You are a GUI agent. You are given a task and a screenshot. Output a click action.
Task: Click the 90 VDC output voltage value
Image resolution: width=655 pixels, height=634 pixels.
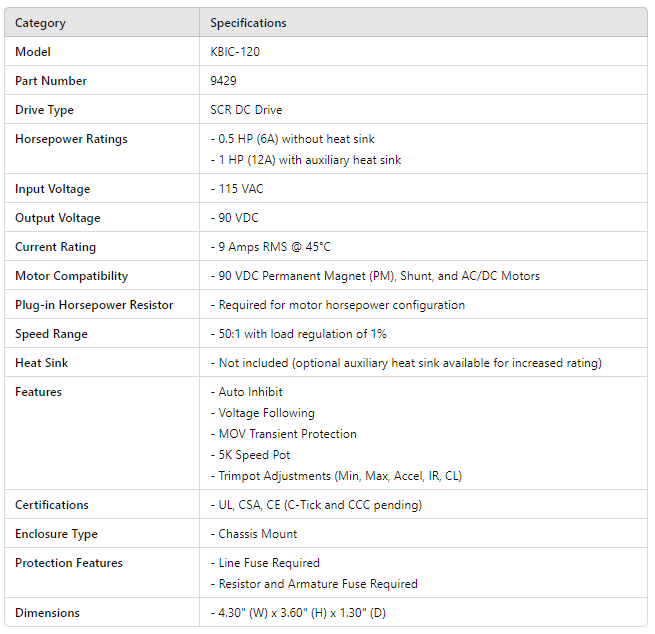point(237,218)
